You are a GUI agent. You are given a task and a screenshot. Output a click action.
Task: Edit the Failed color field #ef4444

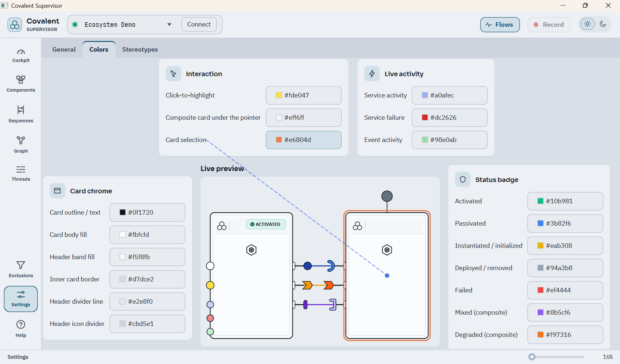click(565, 290)
